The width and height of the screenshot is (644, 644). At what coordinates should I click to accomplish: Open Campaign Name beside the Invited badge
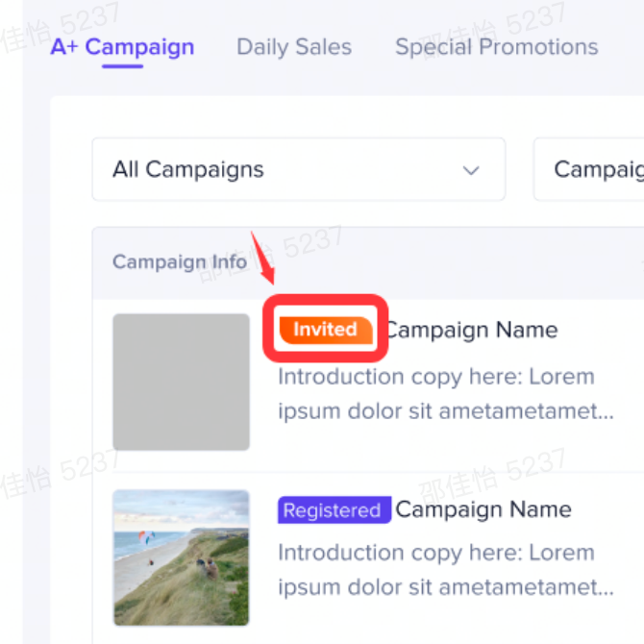[473, 331]
